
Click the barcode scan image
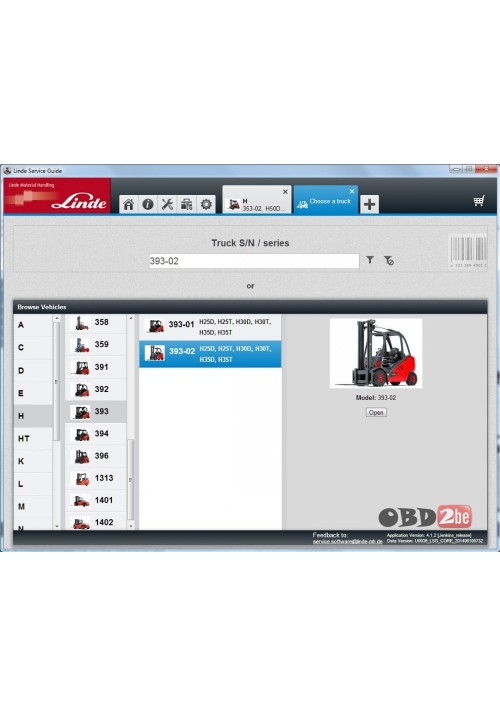click(468, 251)
